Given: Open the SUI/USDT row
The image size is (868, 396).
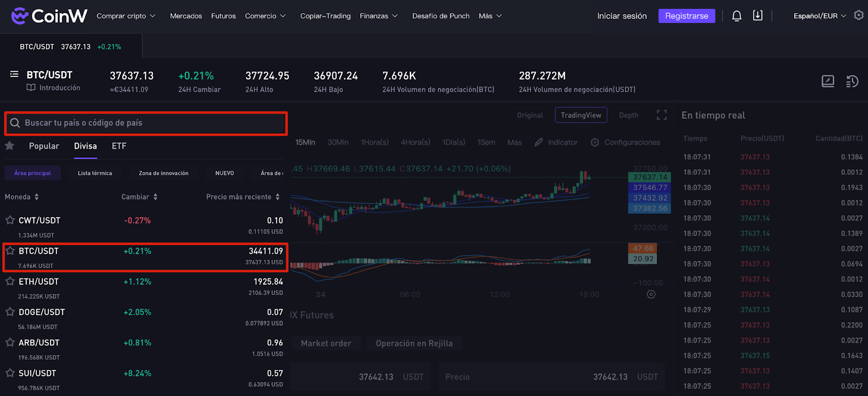Looking at the screenshot, I should point(144,379).
